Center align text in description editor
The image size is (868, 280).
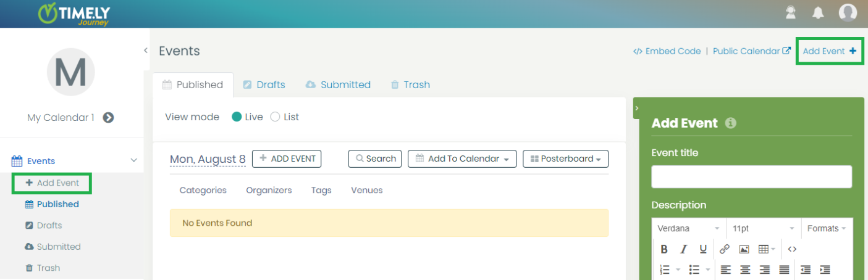pyautogui.click(x=746, y=270)
